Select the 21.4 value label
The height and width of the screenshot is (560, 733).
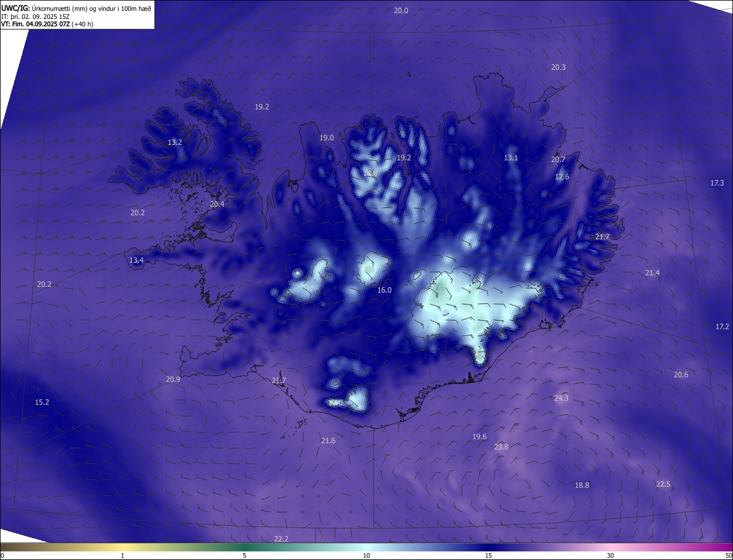pos(652,273)
